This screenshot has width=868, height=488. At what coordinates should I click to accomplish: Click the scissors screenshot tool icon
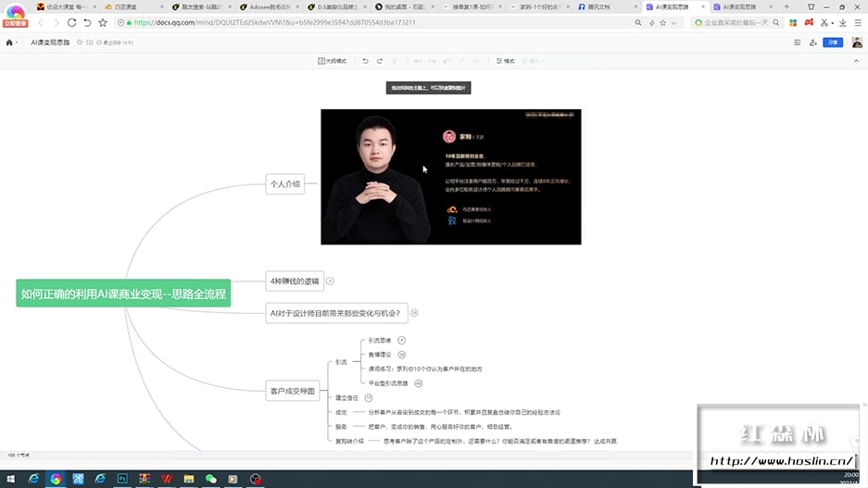click(824, 22)
